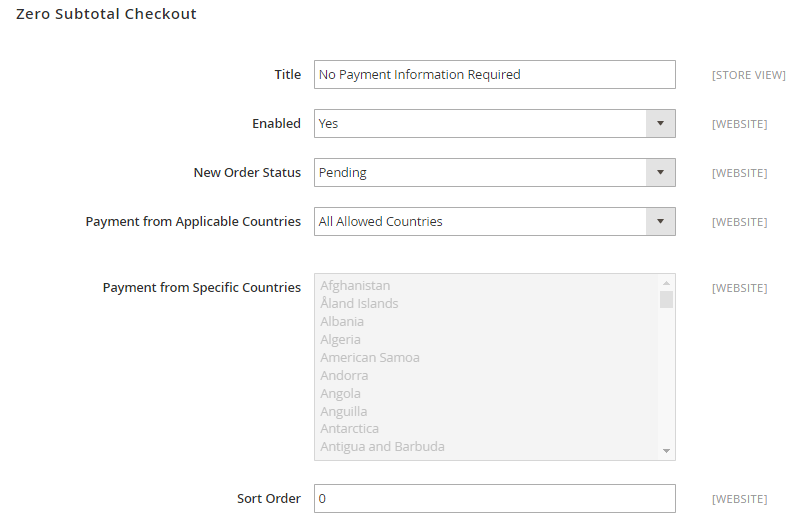This screenshot has height=524, width=796.
Task: Click the country list scroll-down arrow
Action: coord(667,451)
